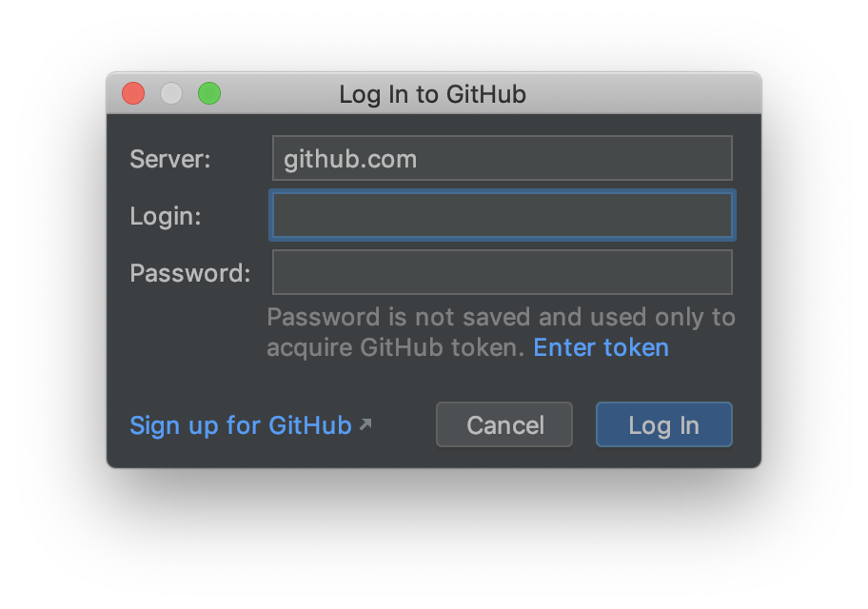Focus the Login input field

click(x=503, y=215)
